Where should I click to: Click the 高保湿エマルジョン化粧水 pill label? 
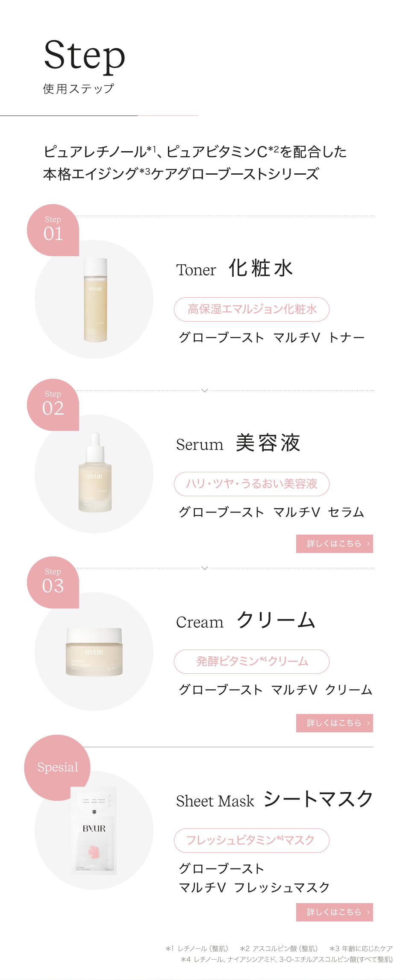click(252, 309)
